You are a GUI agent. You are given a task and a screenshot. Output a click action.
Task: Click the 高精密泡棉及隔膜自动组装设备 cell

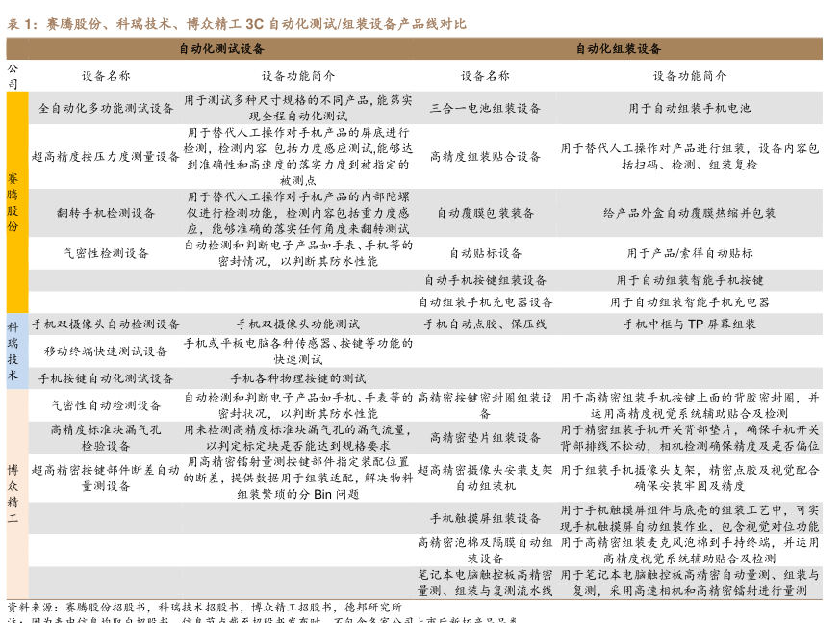[x=485, y=550]
